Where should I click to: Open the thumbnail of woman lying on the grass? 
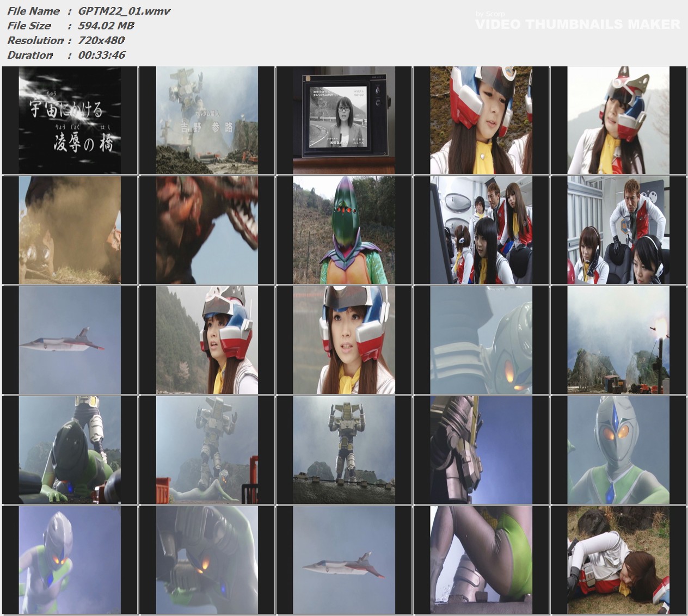[x=618, y=559]
